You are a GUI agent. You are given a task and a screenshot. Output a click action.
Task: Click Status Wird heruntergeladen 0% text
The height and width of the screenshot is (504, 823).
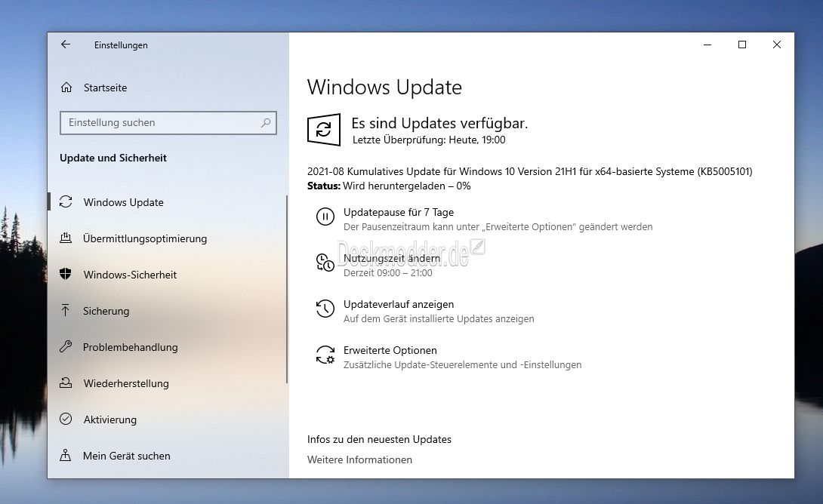tap(389, 186)
